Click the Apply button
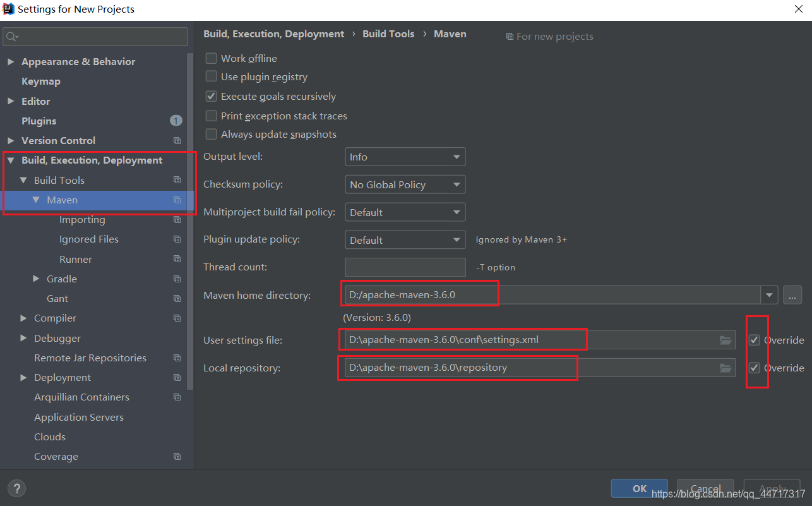This screenshot has height=506, width=812. pyautogui.click(x=772, y=488)
